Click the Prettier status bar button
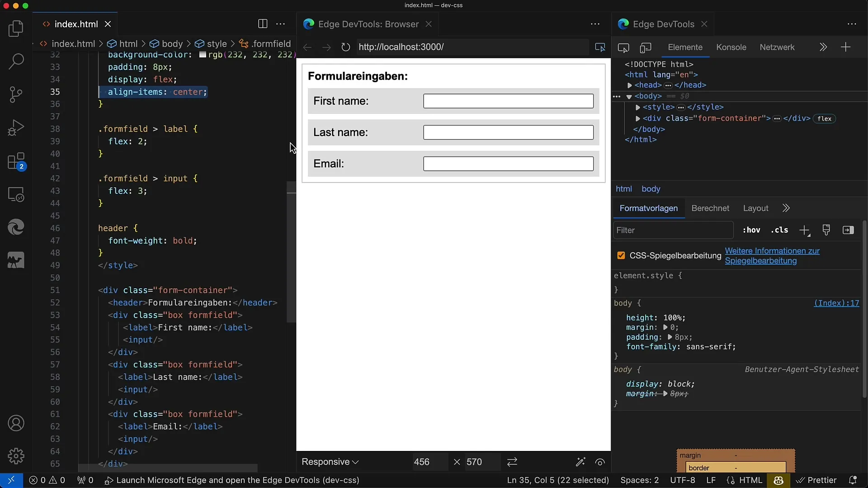 point(816,480)
